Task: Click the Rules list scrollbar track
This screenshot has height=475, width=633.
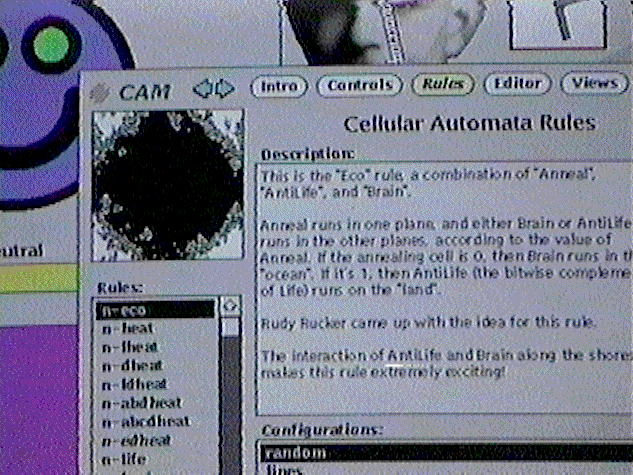Action: 231,404
